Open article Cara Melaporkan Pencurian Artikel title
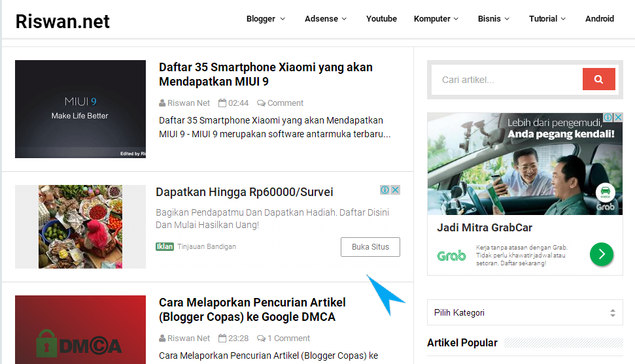Viewport: 635px width, 364px height. tap(252, 310)
